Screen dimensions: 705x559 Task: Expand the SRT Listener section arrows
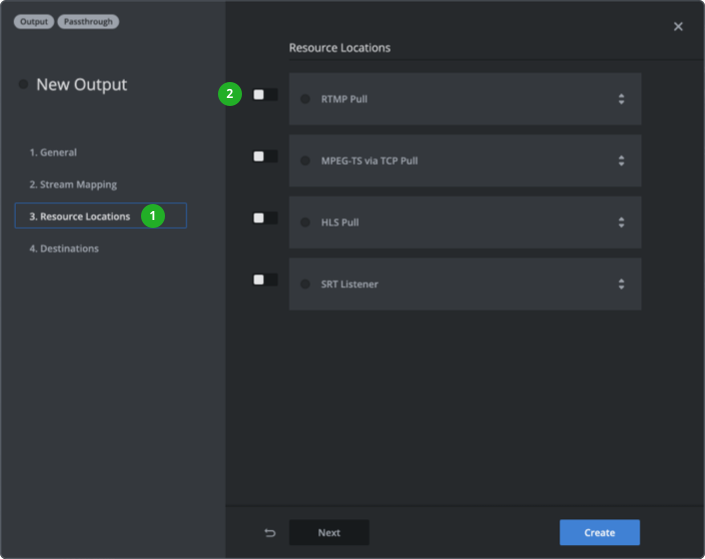pyautogui.click(x=621, y=284)
